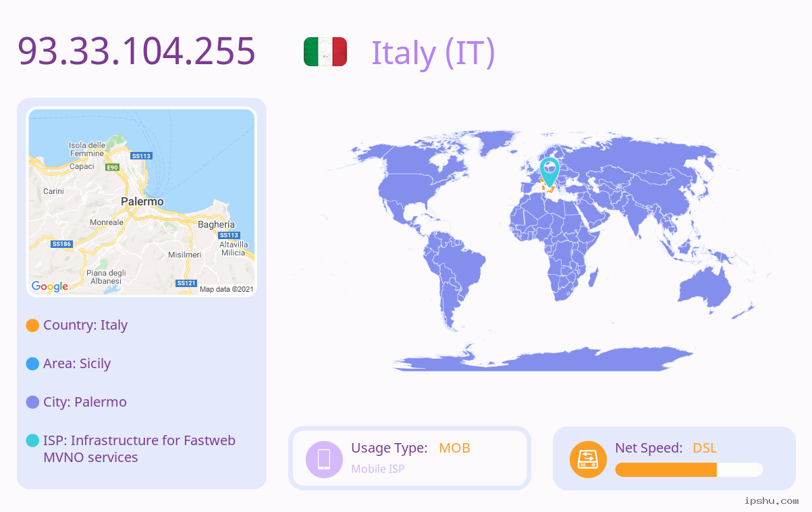This screenshot has width=812, height=512.
Task: Click the Bagheria label on the map
Action: pos(216,224)
